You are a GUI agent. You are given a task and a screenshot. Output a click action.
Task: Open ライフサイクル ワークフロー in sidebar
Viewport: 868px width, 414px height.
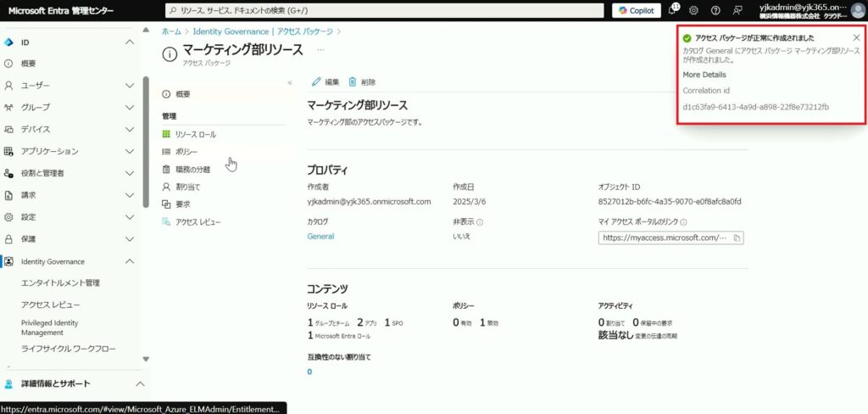[x=68, y=350]
